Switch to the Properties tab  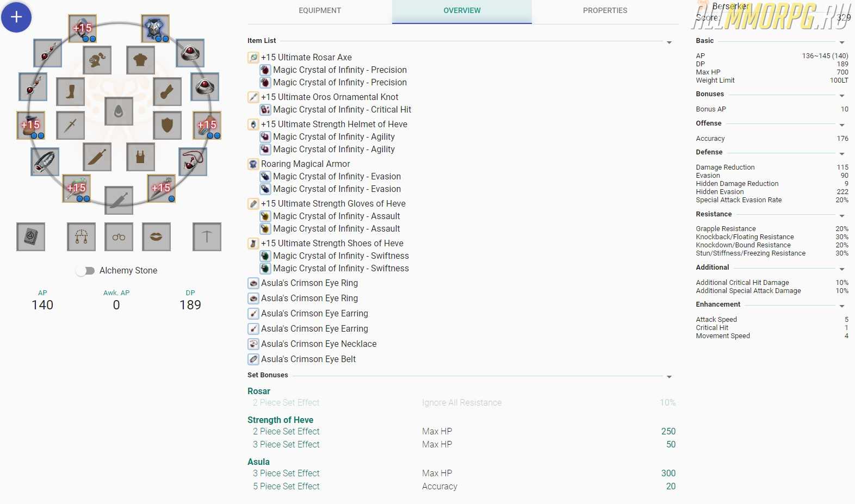tap(605, 11)
